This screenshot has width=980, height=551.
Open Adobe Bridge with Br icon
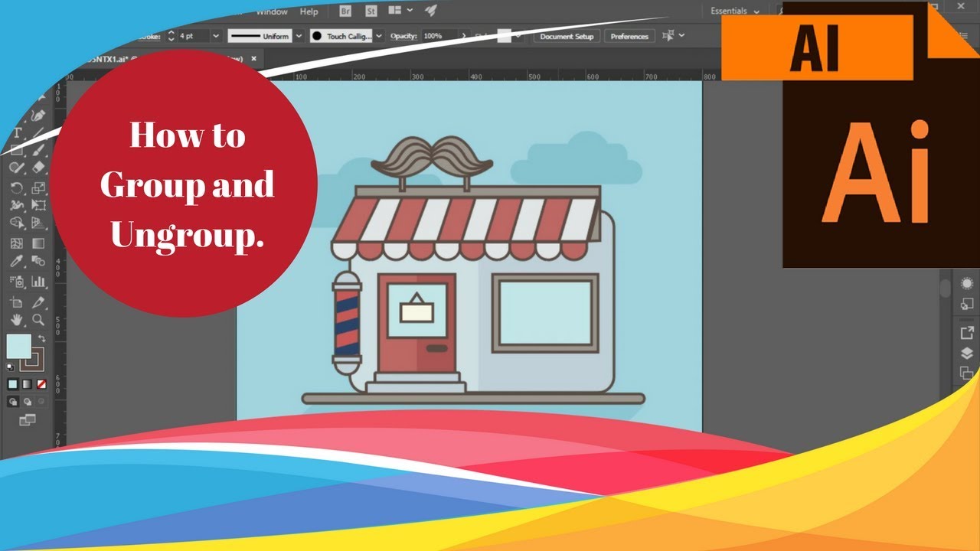(347, 11)
